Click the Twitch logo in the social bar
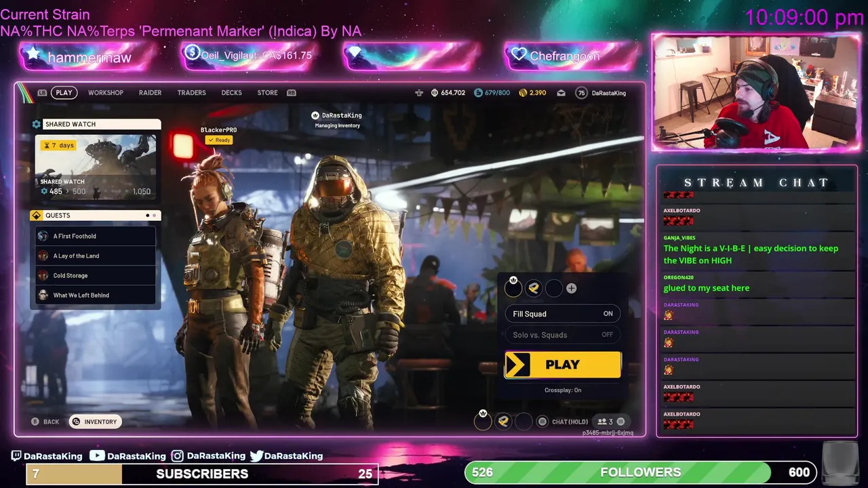This screenshot has height=488, width=868. pyautogui.click(x=16, y=456)
